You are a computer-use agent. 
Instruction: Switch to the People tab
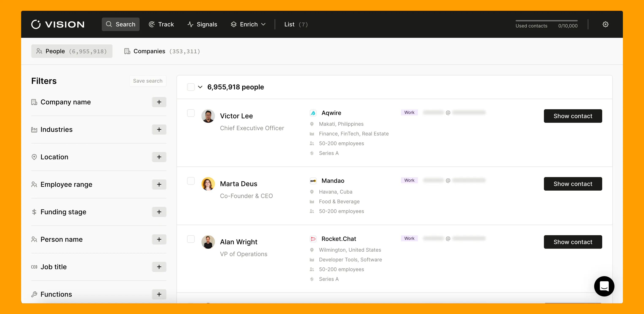tap(72, 51)
